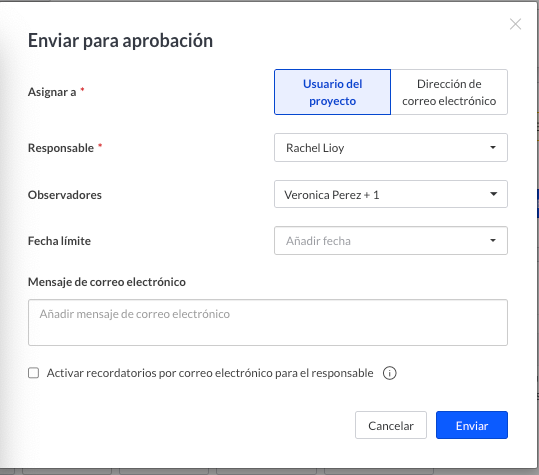Open the Responsable dropdown showing Rachel Lioy
This screenshot has width=539, height=475.
click(x=391, y=147)
